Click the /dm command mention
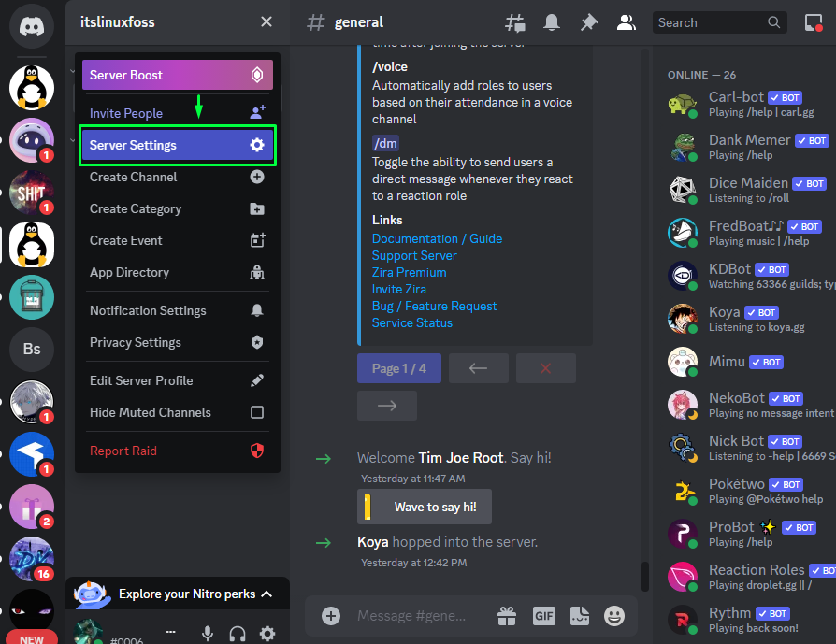The image size is (836, 644). point(385,143)
